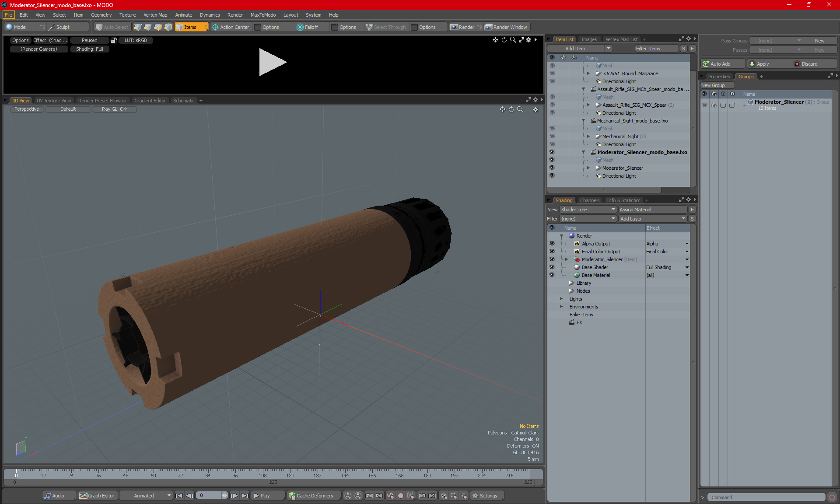Step to next frame

(x=234, y=496)
